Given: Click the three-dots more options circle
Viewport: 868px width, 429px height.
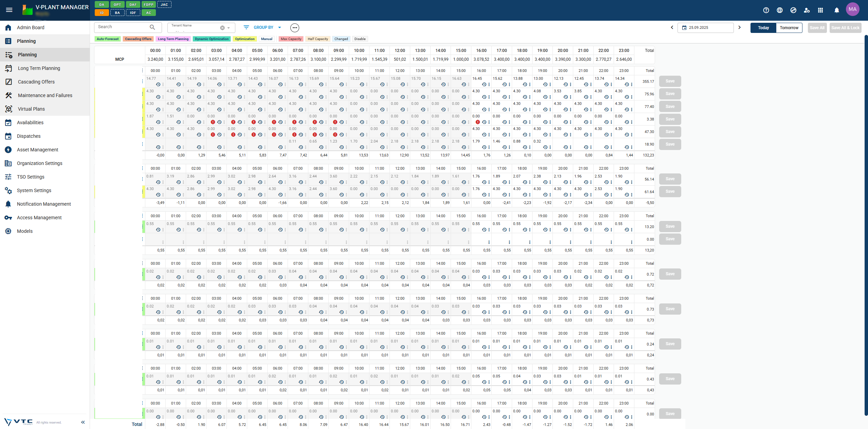Looking at the screenshot, I should coord(294,28).
